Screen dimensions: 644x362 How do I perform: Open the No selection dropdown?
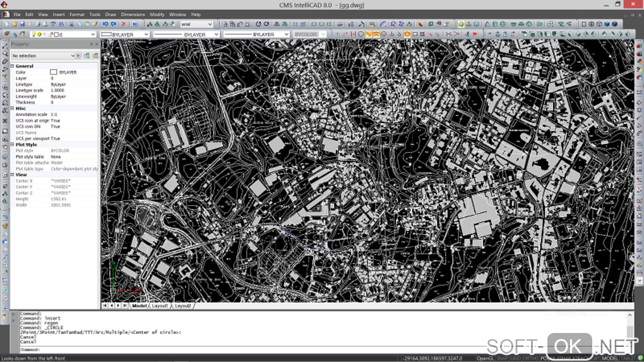coord(72,55)
